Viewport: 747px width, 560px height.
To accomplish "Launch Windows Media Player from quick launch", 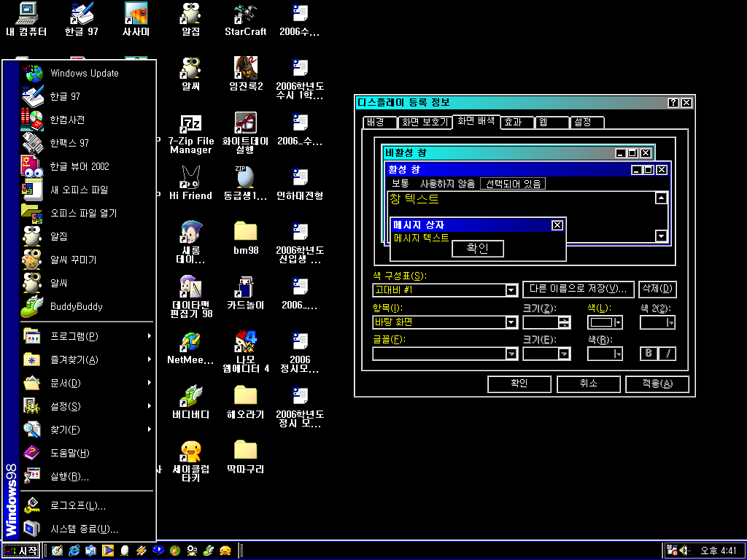I will click(x=108, y=551).
